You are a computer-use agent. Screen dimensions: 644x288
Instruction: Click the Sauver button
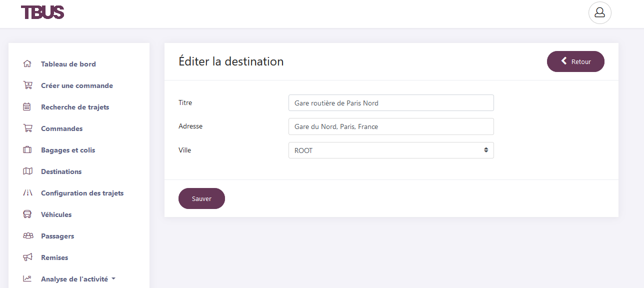coord(201,198)
